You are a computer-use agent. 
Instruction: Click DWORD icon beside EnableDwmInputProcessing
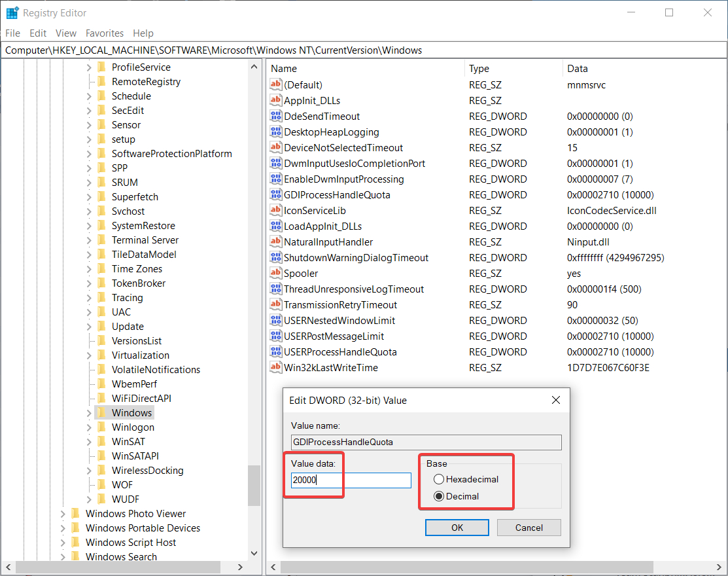276,179
